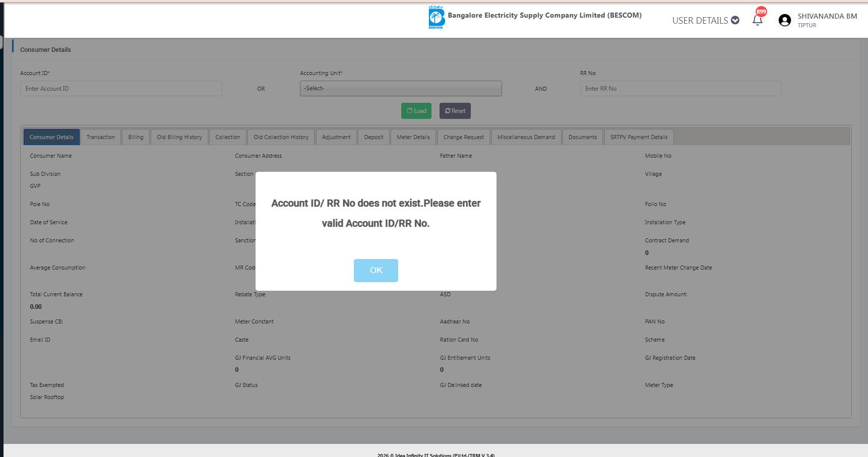Click the Reset button
Screen dimensions: 868x457
coord(455,111)
